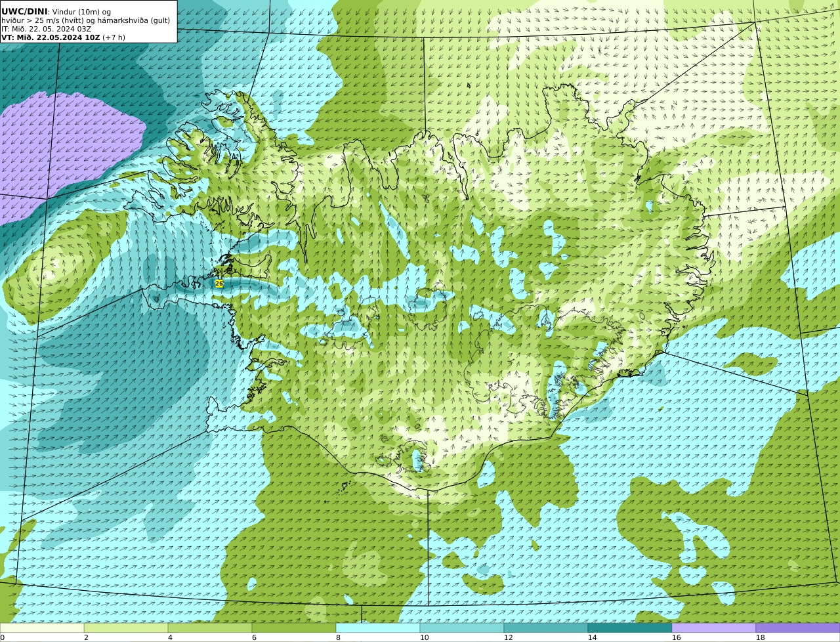Click the 'UWC/DINI' model title text
Screen dimensions: 840x642
tap(24, 11)
